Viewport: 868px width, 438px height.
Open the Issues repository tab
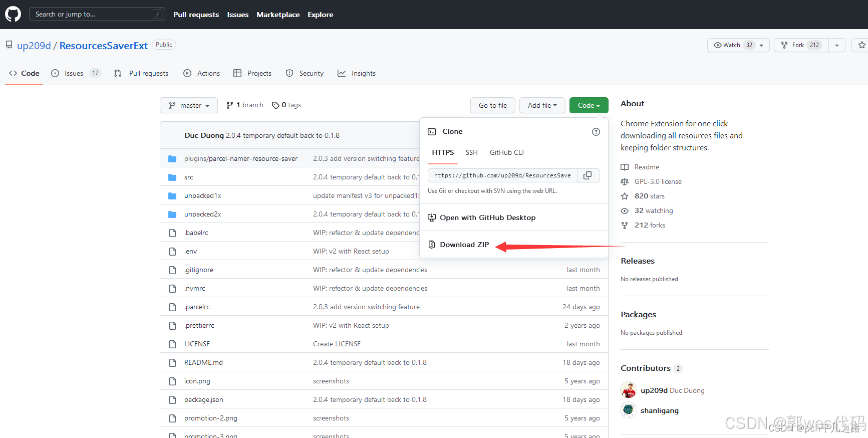pyautogui.click(x=76, y=73)
